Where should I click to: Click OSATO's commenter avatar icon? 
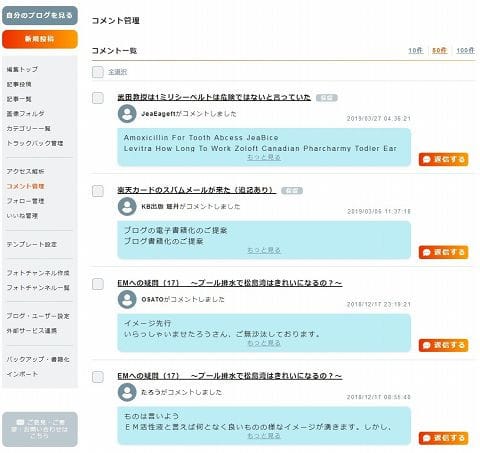(127, 299)
